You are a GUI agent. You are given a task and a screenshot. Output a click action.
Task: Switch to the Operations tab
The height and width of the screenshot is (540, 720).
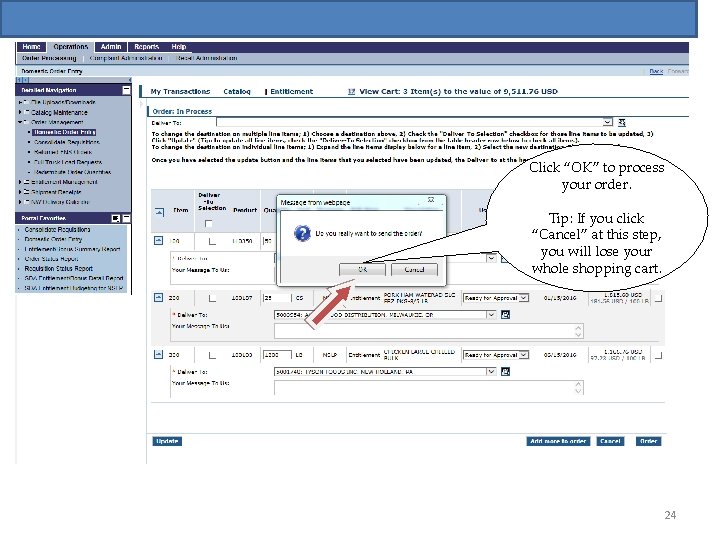pos(70,47)
